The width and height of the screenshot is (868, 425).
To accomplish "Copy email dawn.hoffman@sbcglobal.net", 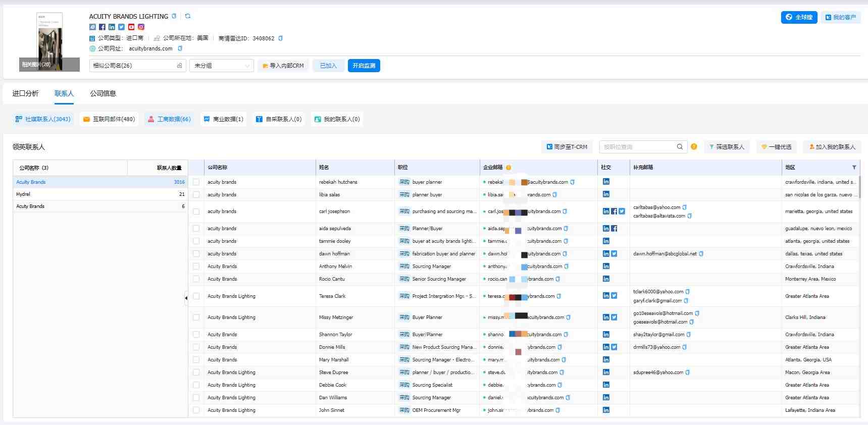I will point(701,254).
